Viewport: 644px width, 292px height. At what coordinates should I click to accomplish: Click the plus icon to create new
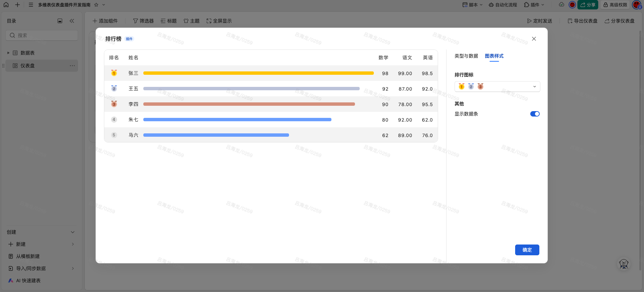[x=17, y=5]
